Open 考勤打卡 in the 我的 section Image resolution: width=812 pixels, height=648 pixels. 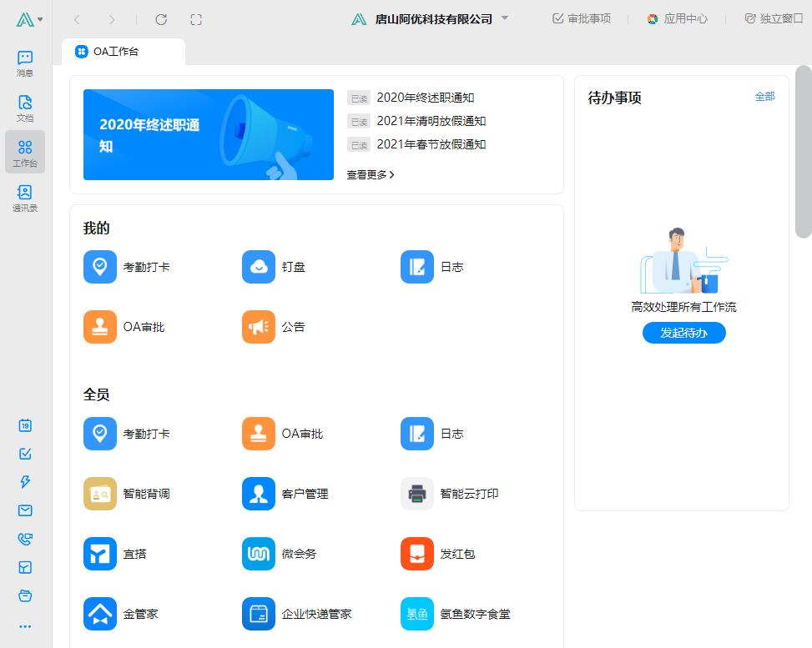point(100,267)
